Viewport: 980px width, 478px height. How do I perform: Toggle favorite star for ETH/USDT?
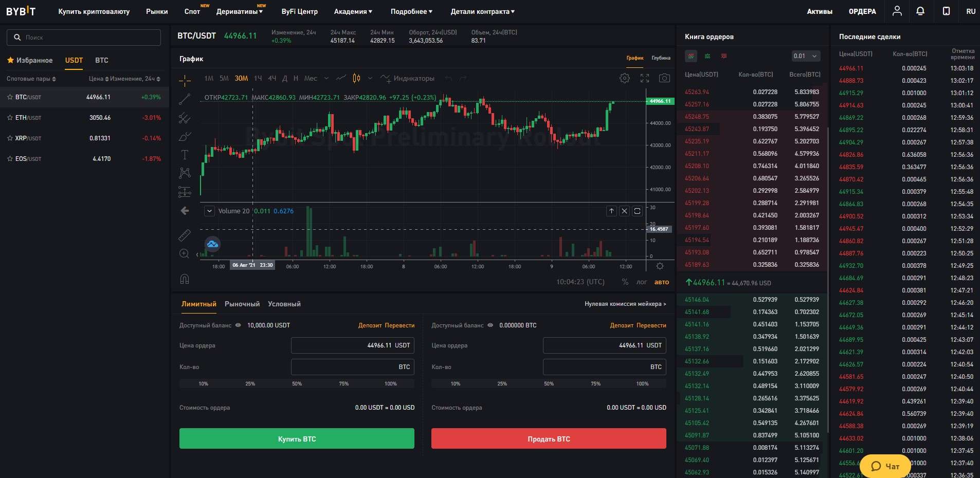pyautogui.click(x=10, y=118)
